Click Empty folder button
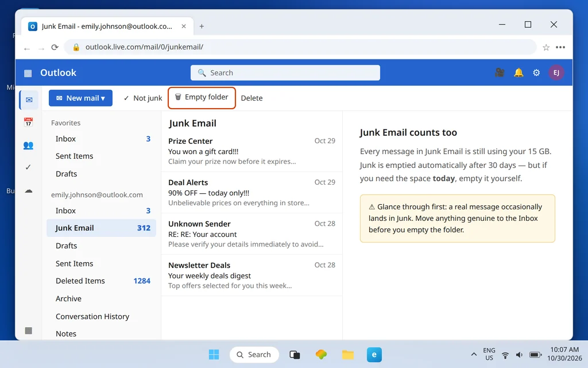 [202, 98]
